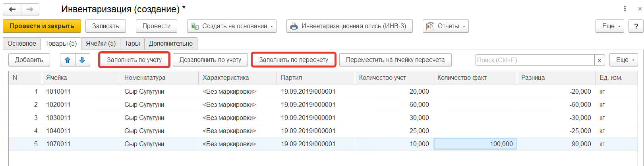This screenshot has width=644, height=166.
Task: Click Заполнить по пересчету button
Action: [x=294, y=60]
